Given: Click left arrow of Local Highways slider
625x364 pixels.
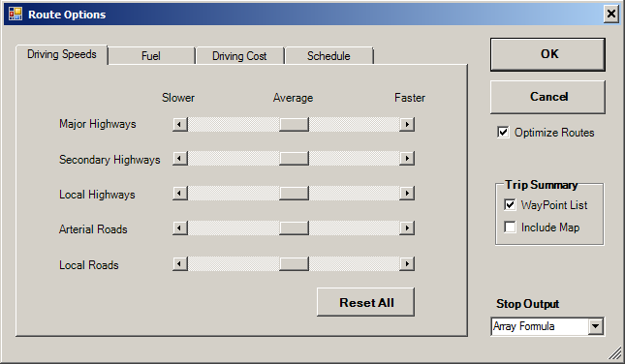Looking at the screenshot, I should (180, 194).
